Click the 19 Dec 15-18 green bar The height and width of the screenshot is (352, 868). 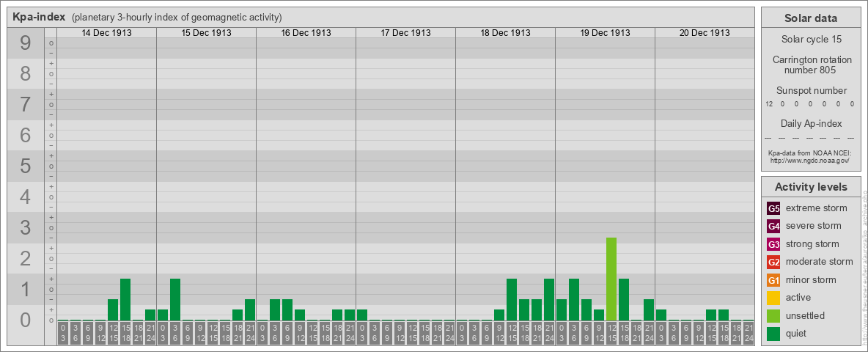click(x=624, y=299)
